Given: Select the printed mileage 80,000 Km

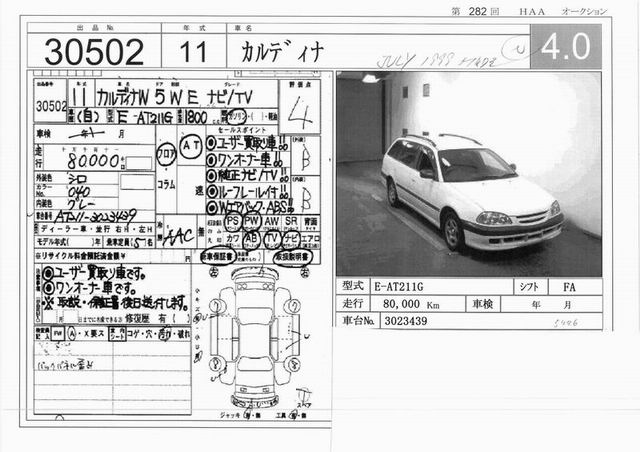Looking at the screenshot, I should 411,304.
